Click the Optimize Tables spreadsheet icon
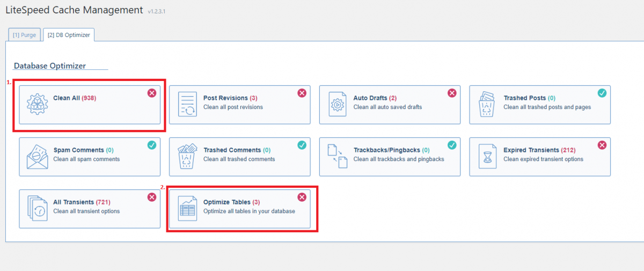The width and height of the screenshot is (644, 271). (x=187, y=209)
